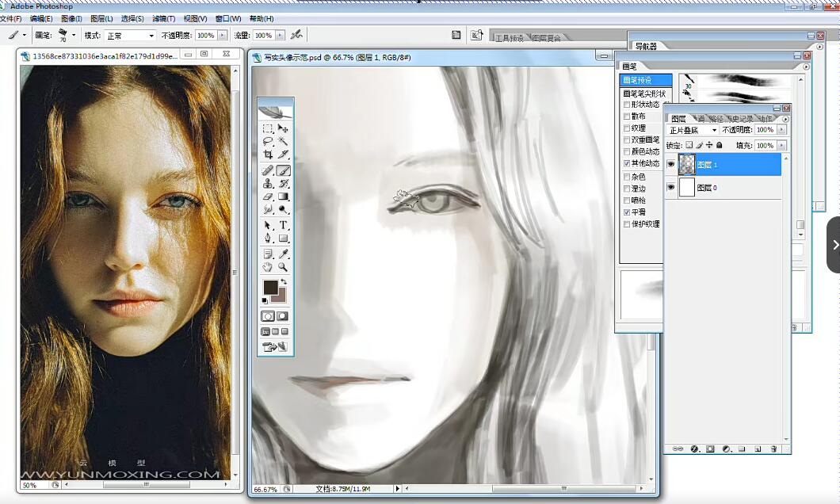
Task: Pick the Magic Wand tool
Action: tap(283, 141)
